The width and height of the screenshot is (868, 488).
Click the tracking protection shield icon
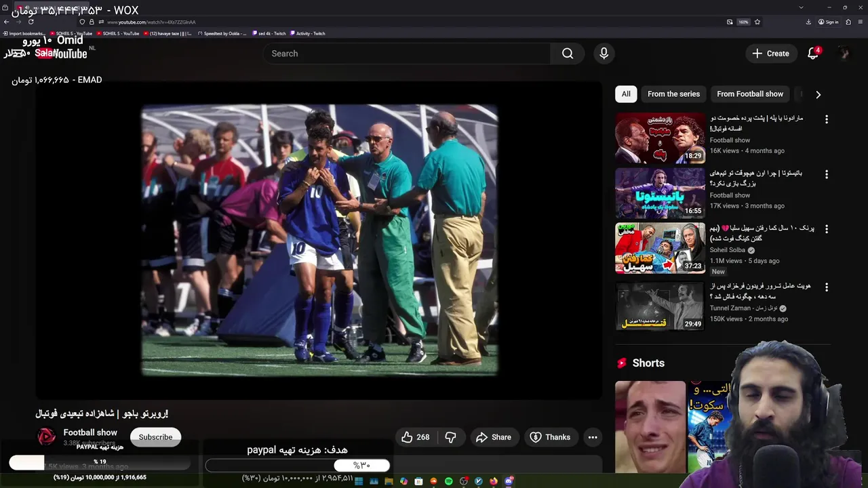82,22
